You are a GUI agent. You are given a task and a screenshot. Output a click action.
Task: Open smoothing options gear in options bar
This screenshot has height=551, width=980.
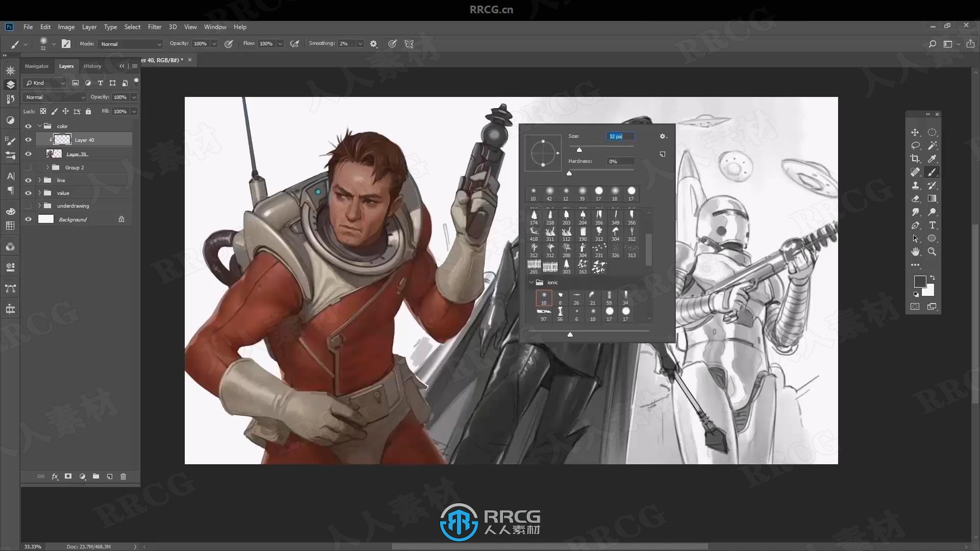point(374,44)
